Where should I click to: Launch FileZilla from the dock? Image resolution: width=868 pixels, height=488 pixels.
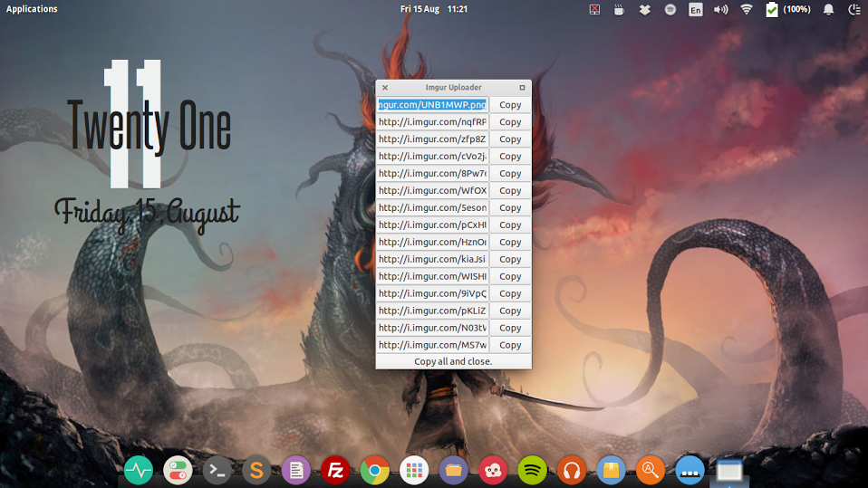point(335,470)
